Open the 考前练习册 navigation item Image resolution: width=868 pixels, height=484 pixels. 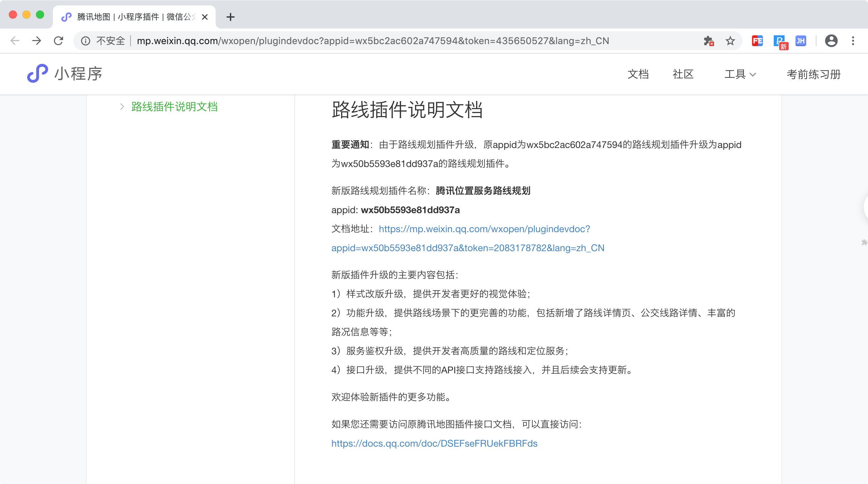click(813, 74)
